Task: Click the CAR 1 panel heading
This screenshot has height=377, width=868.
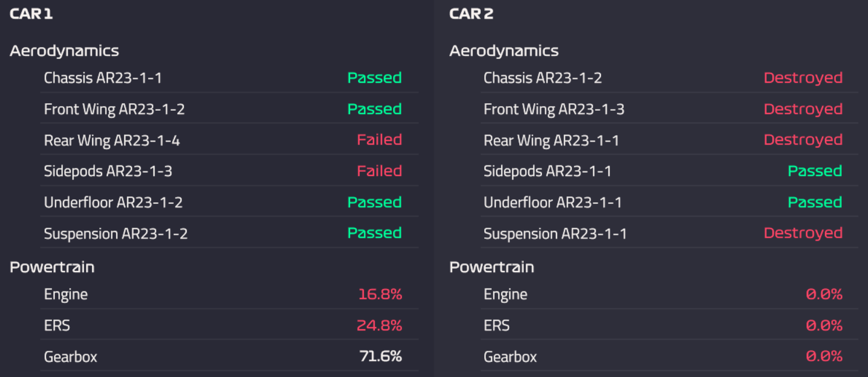Action: click(32, 14)
